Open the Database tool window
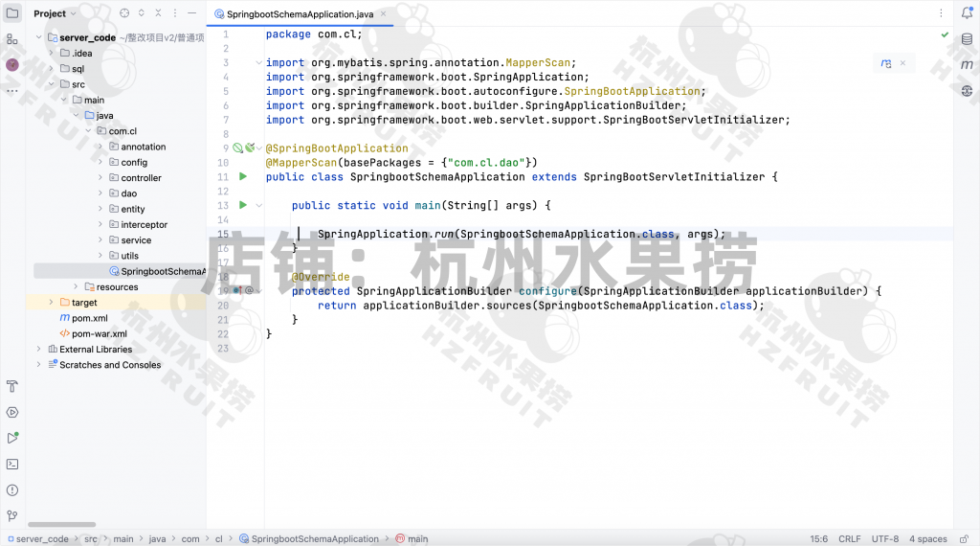 pos(967,38)
